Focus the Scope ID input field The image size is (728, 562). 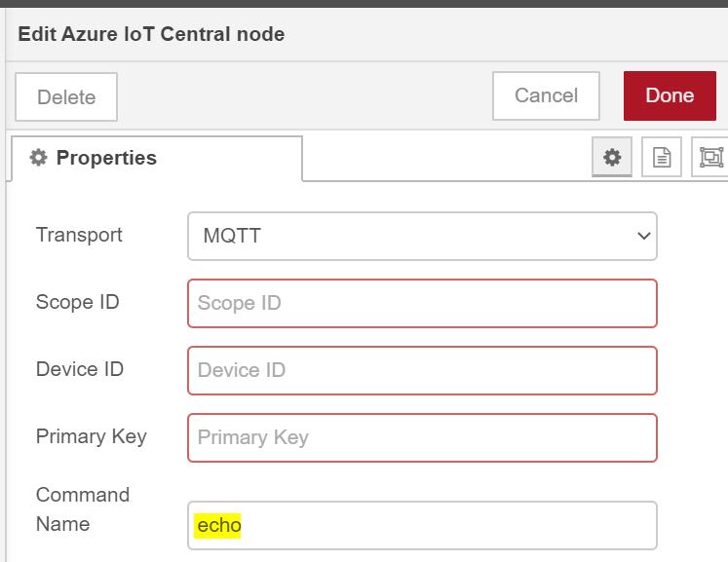pyautogui.click(x=422, y=303)
